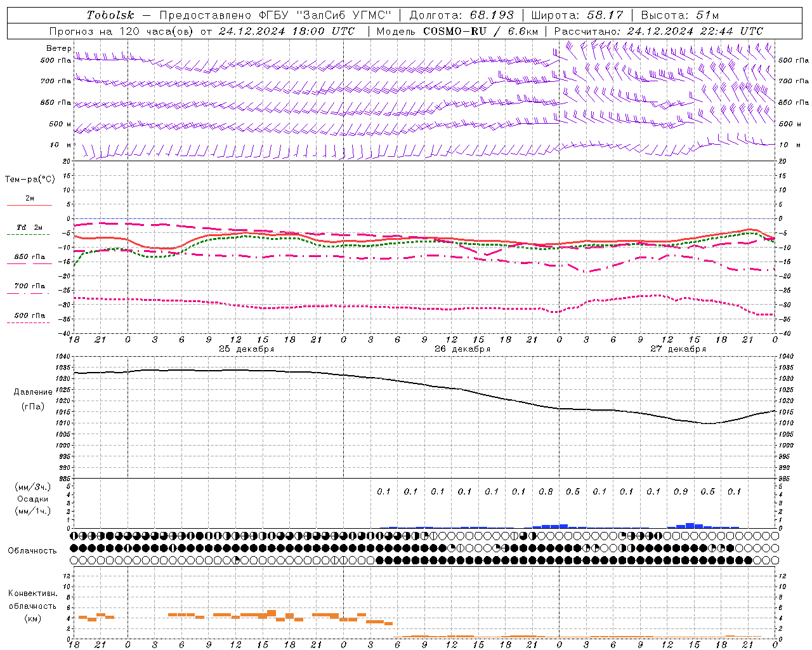
Task: Click the Высота: 51м header value
Action: (679, 15)
